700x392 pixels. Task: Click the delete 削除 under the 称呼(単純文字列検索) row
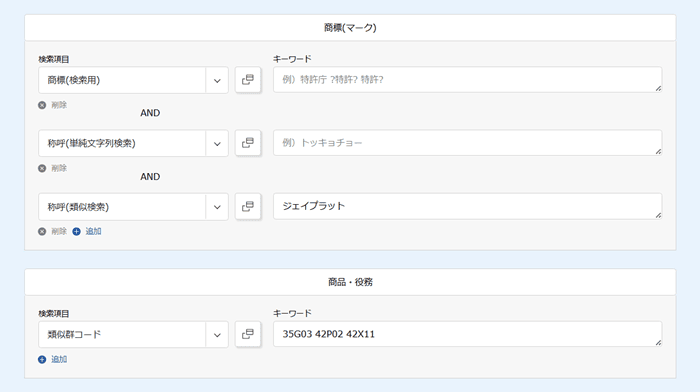[53, 168]
